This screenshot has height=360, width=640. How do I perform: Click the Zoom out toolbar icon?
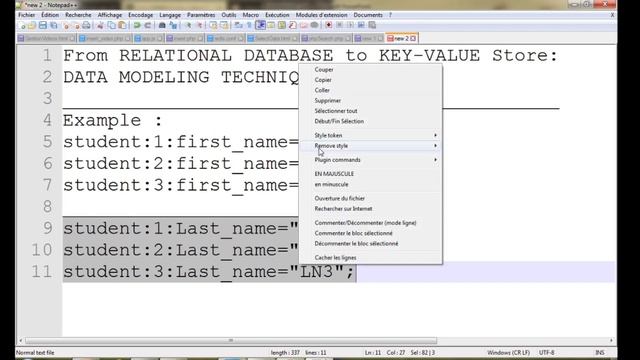(x=199, y=25)
